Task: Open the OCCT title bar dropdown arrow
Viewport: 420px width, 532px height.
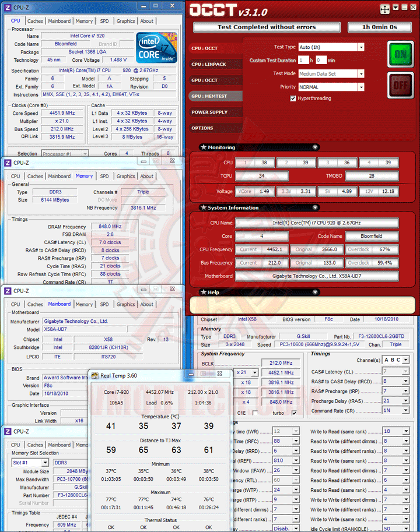Action: [395, 8]
